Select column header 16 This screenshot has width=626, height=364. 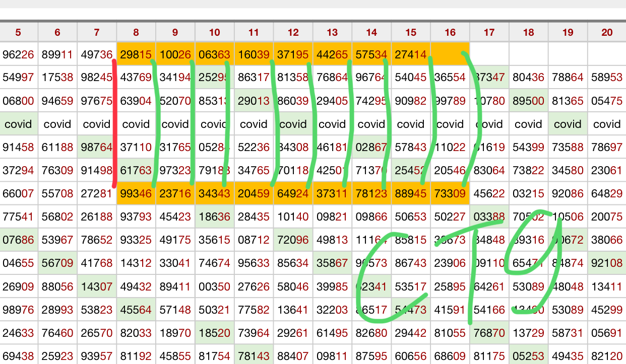[x=450, y=33]
